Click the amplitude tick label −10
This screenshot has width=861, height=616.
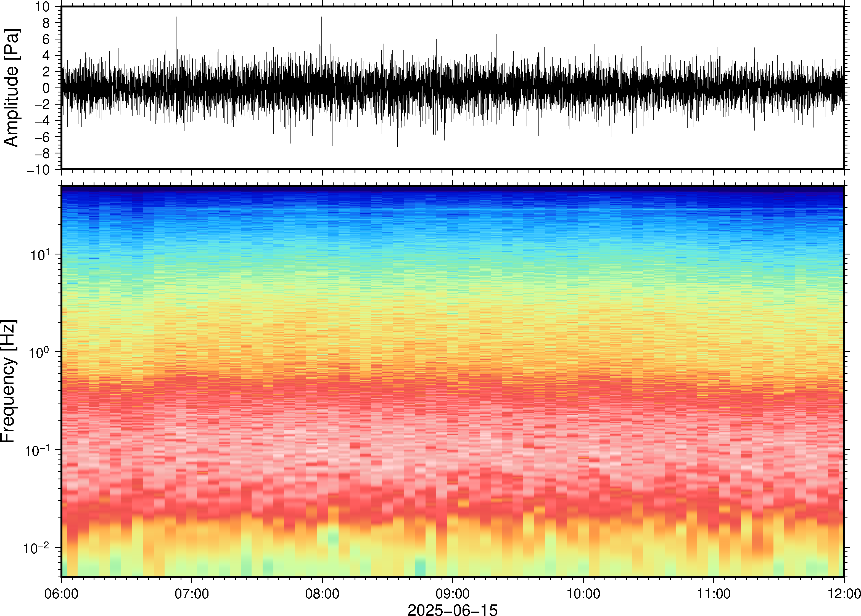click(x=38, y=170)
